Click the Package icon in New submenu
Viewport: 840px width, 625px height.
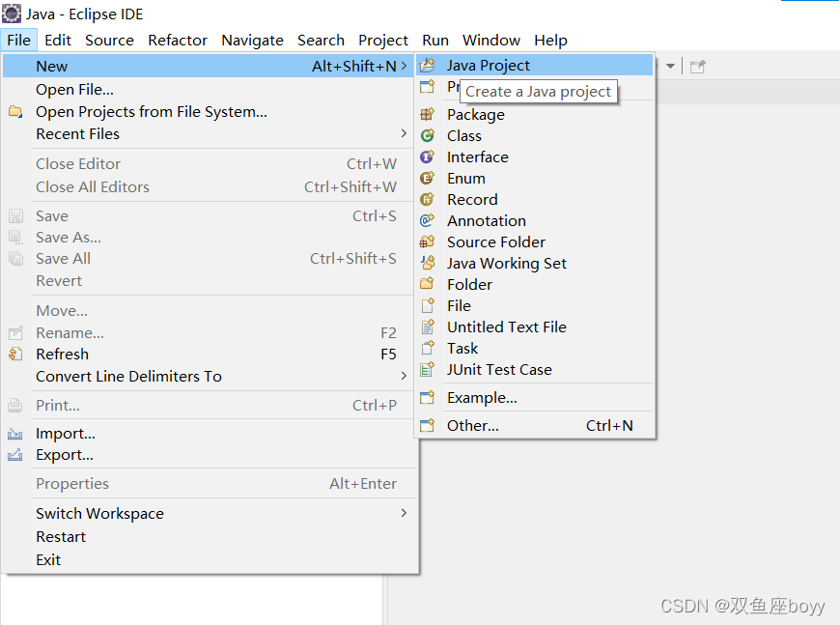click(427, 114)
